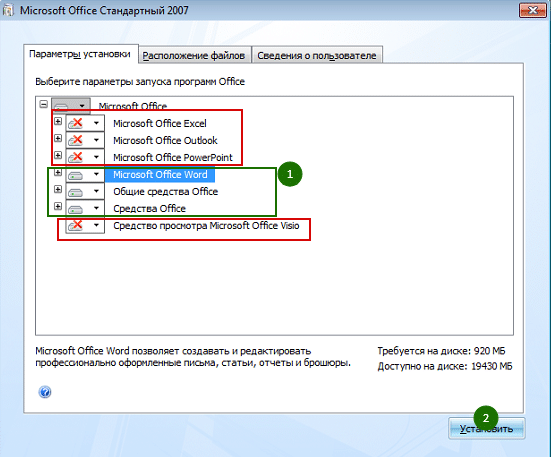Viewport: 551px width, 457px height.
Task: Click the installer icon in the title bar
Action: [x=8, y=11]
